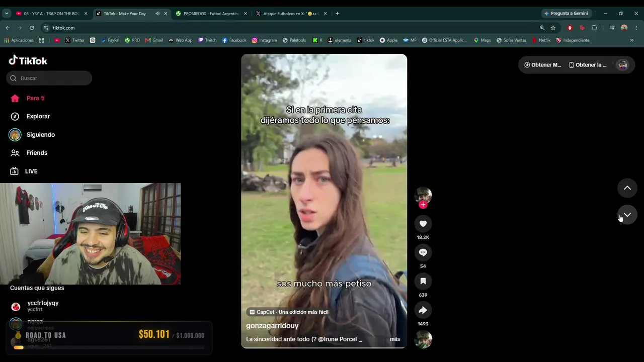Open the zoom magnifier in the address bar
The image size is (644, 362).
pyautogui.click(x=542, y=28)
